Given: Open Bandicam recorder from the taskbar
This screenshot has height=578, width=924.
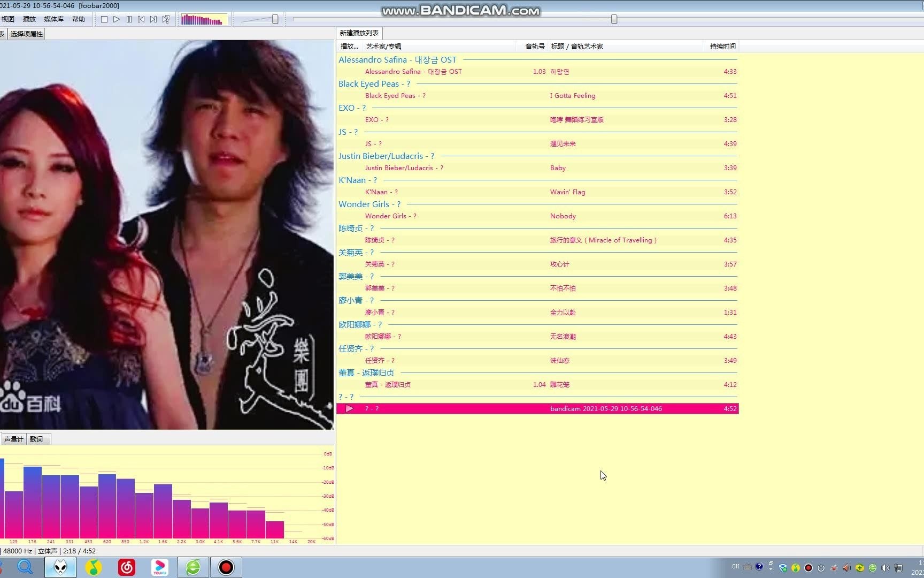Looking at the screenshot, I should pyautogui.click(x=226, y=567).
